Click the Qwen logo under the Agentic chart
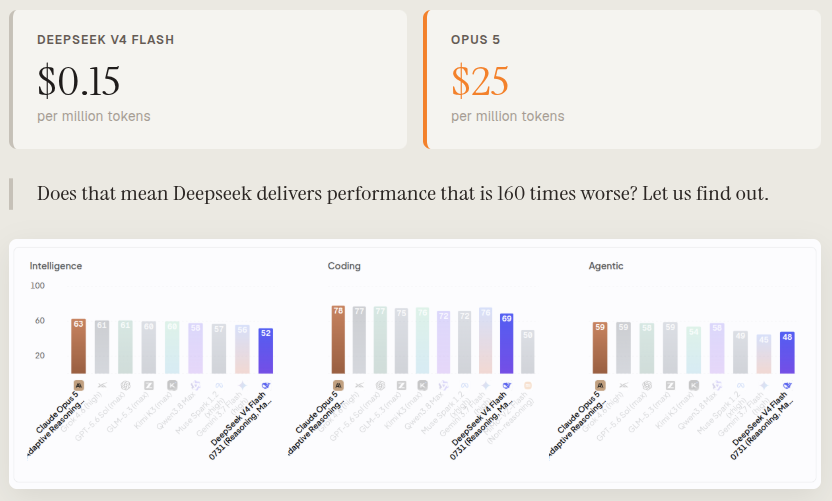 point(717,385)
